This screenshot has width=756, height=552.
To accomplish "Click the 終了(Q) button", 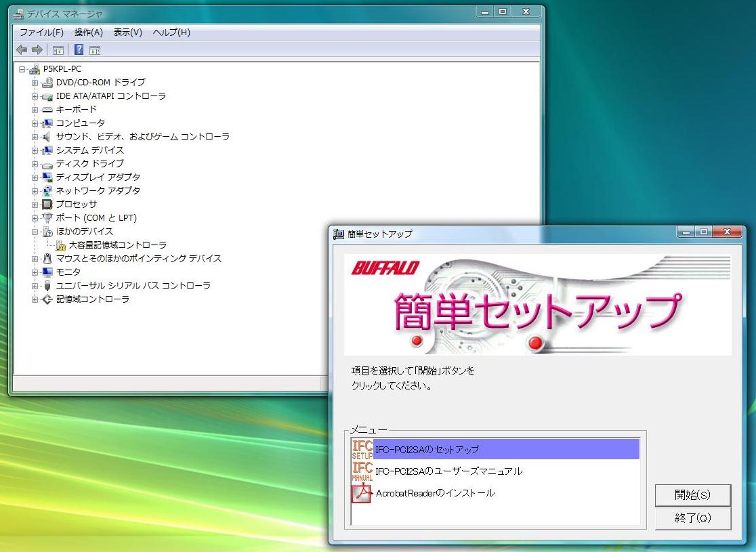I will pyautogui.click(x=693, y=518).
